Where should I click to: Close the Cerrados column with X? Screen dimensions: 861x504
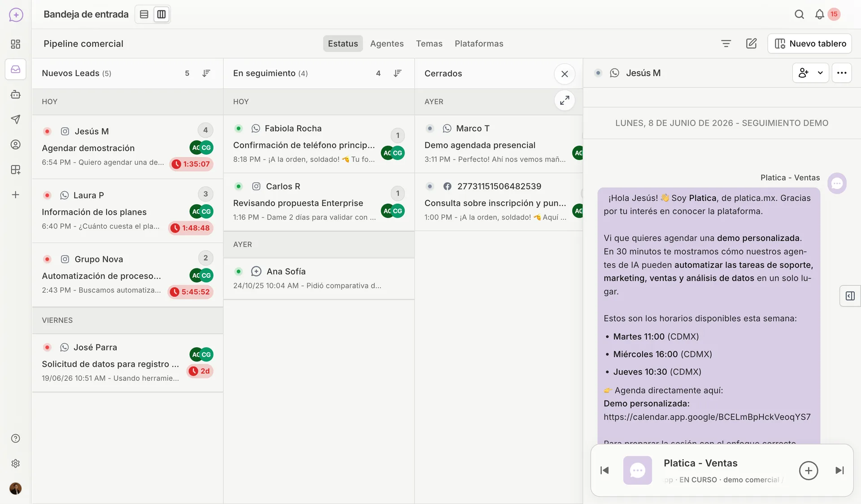565,73
